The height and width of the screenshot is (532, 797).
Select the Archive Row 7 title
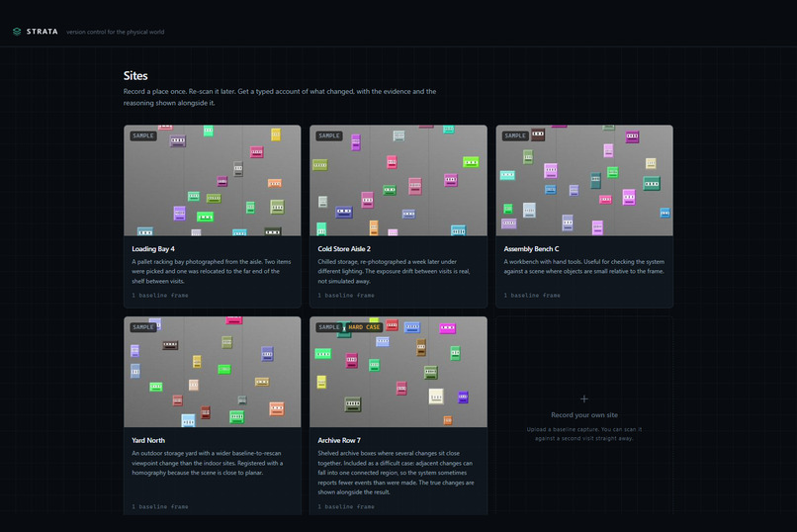coord(339,441)
